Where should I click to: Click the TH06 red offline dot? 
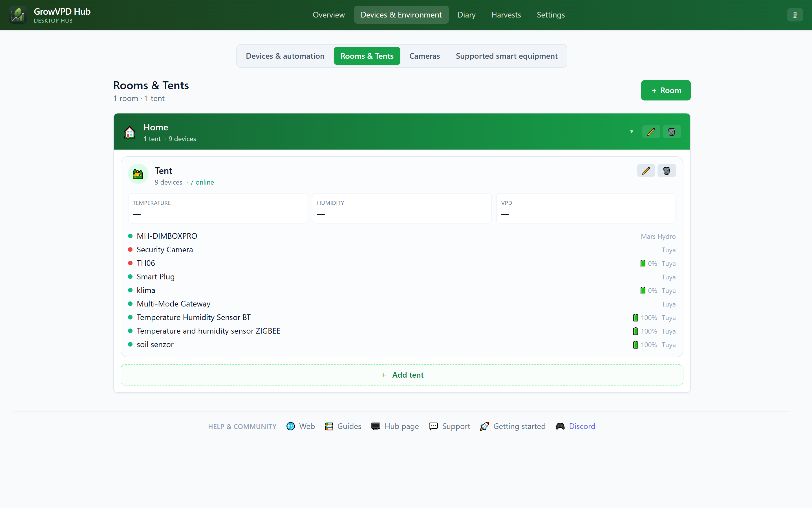click(130, 263)
